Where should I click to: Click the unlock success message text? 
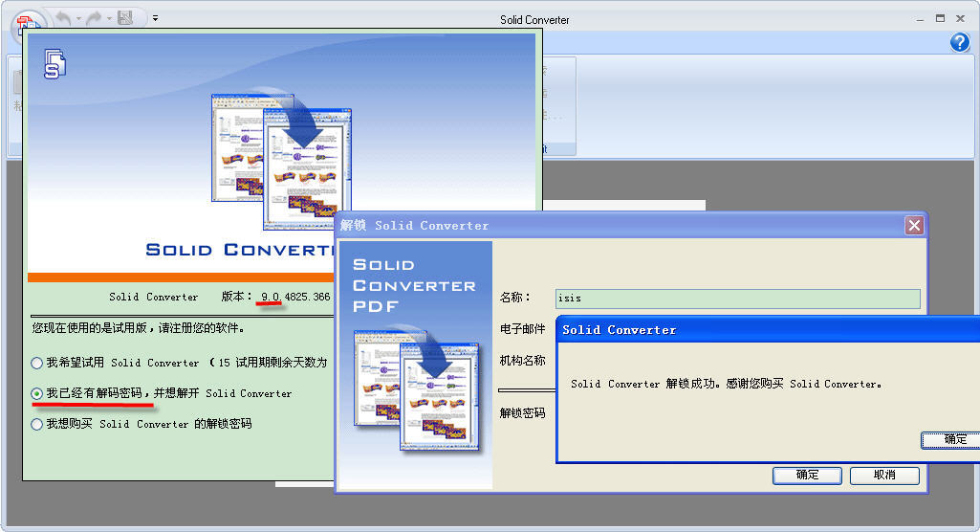(x=727, y=384)
